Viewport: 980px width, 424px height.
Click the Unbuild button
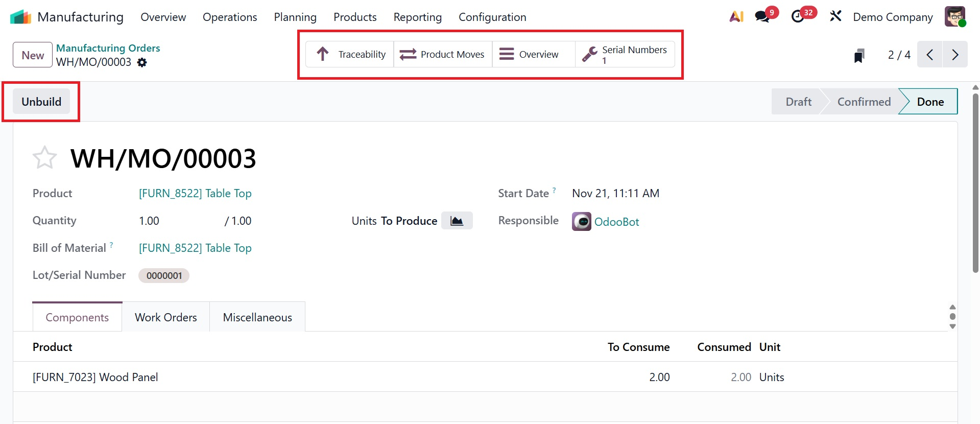pos(41,102)
